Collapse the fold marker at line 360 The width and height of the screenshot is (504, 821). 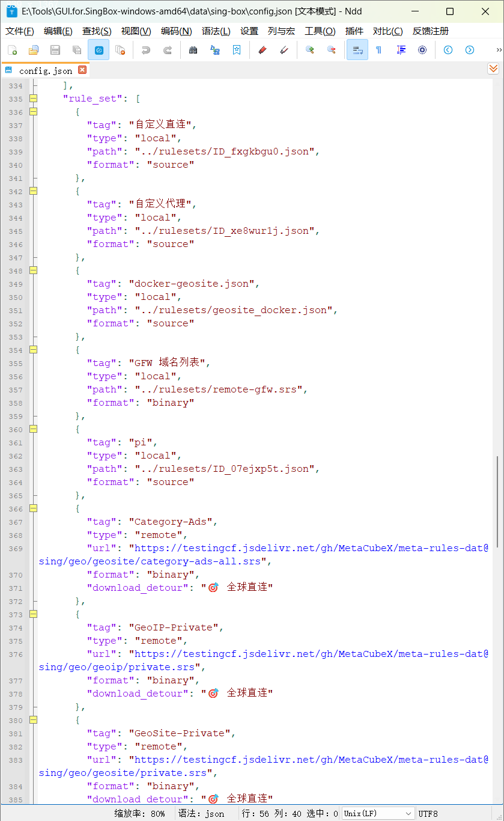point(34,429)
